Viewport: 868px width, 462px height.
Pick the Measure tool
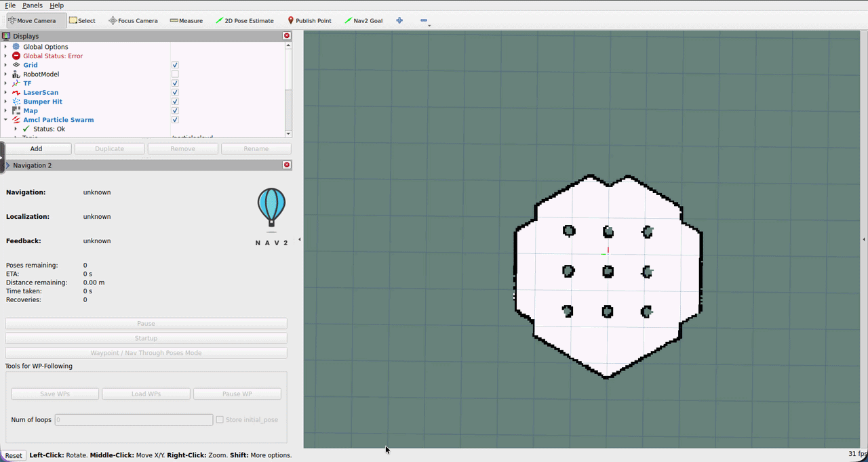[x=186, y=20]
